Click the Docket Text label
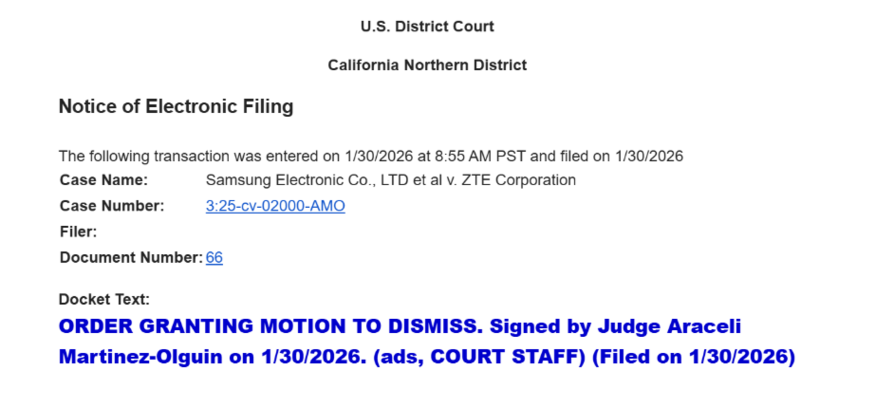 tap(105, 299)
